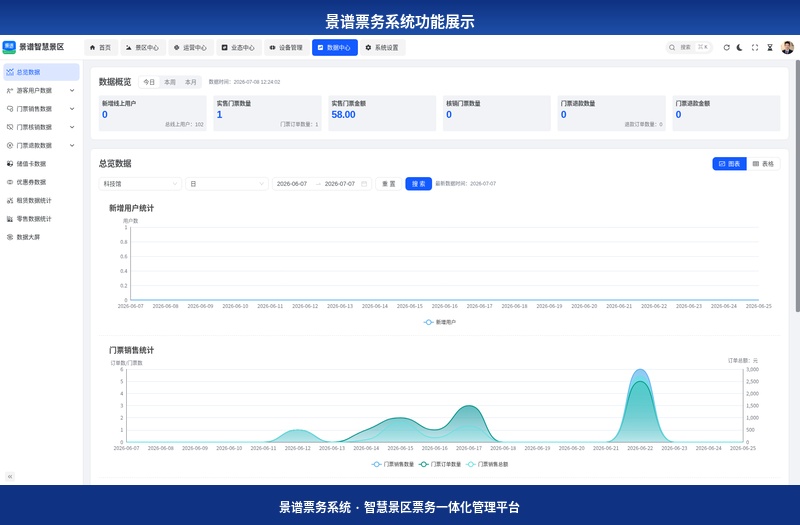
Task: Switch 总览数据 view to 表格
Action: 763,164
